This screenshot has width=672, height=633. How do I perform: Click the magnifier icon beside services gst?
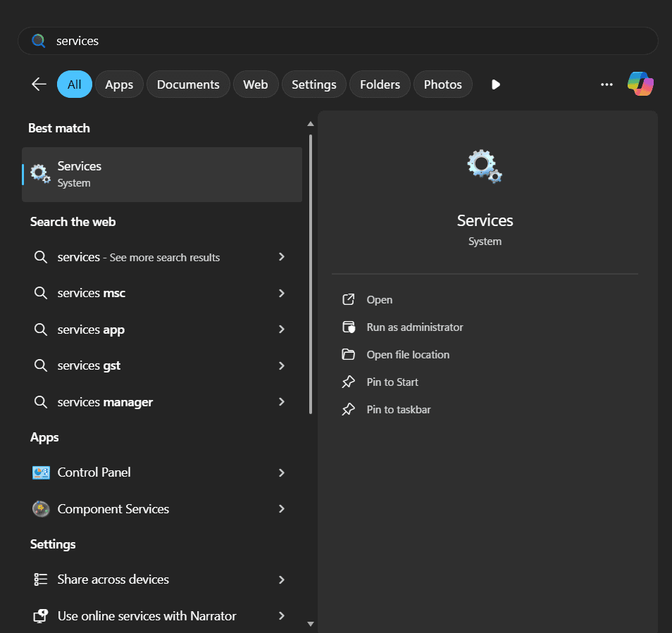click(x=41, y=365)
